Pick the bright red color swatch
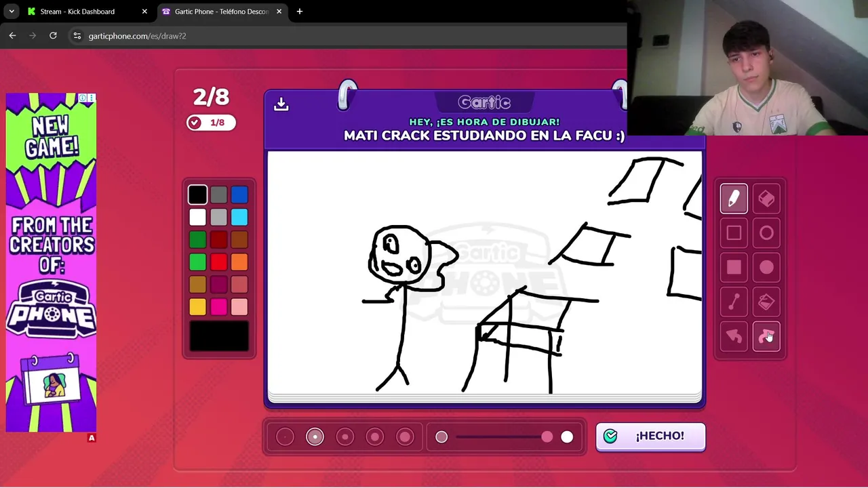 click(x=218, y=262)
